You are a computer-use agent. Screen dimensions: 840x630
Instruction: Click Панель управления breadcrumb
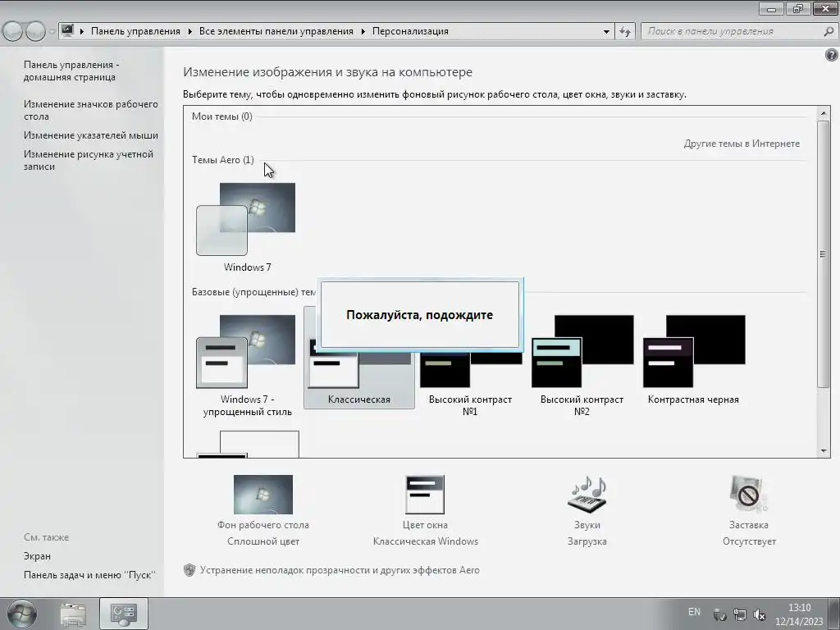click(x=135, y=31)
